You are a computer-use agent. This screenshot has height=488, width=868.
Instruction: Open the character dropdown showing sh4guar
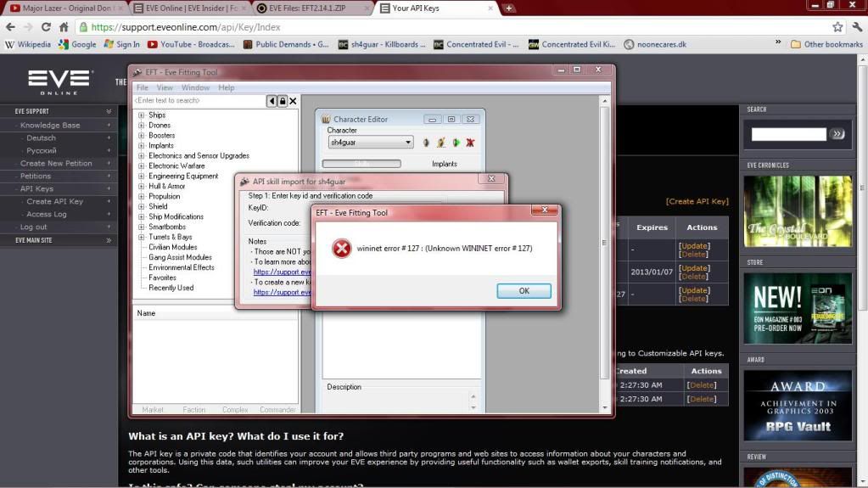point(370,143)
